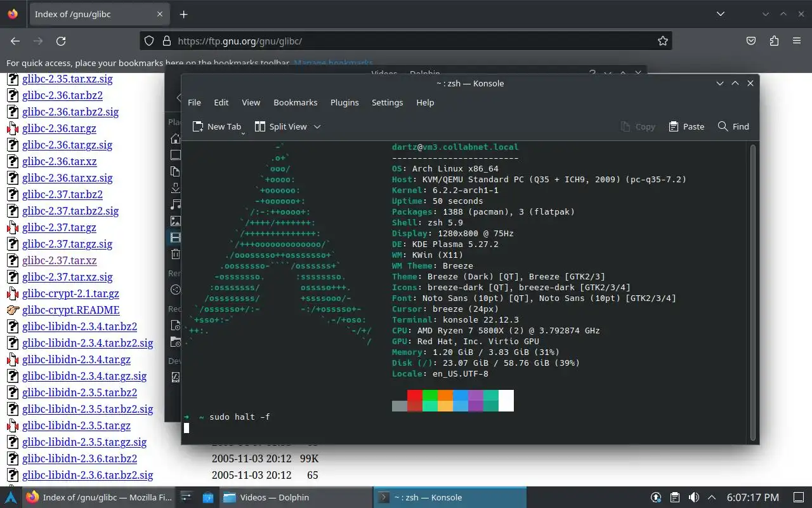Click the 6:07:17 PM panel clock
The height and width of the screenshot is (508, 812).
pyautogui.click(x=753, y=497)
